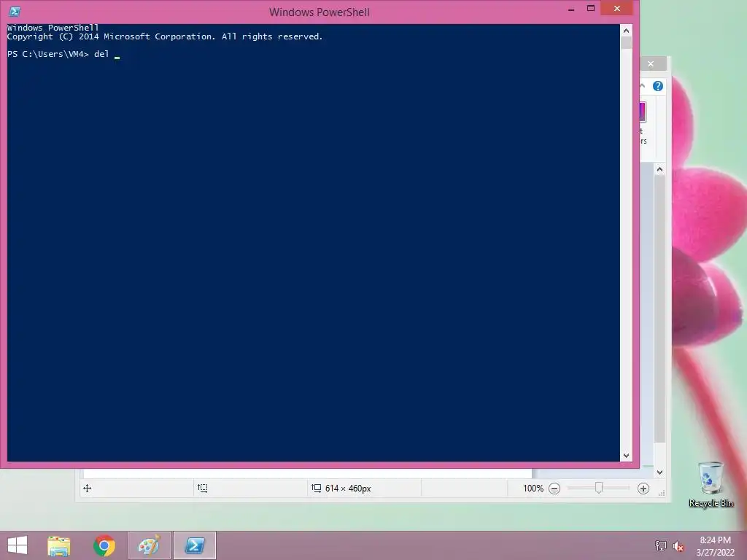Click Paint vertical scrollbar down arrow
The width and height of the screenshot is (747, 560).
(659, 472)
